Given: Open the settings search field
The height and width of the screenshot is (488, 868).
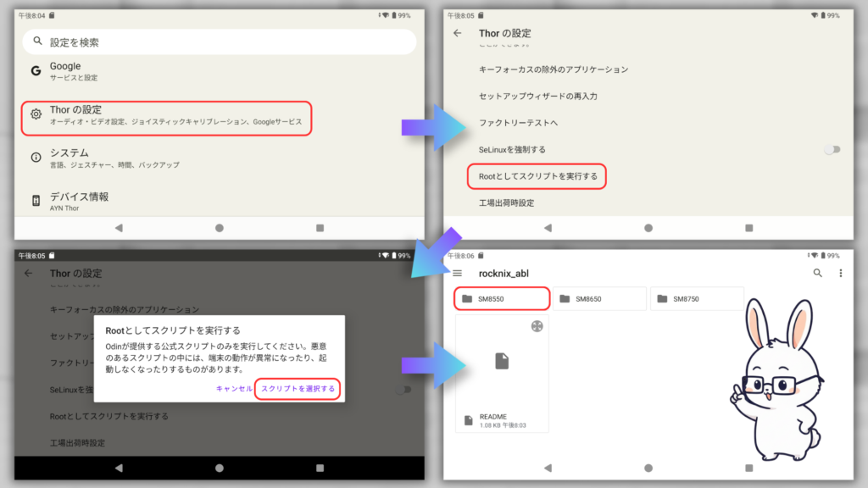Looking at the screenshot, I should click(220, 42).
